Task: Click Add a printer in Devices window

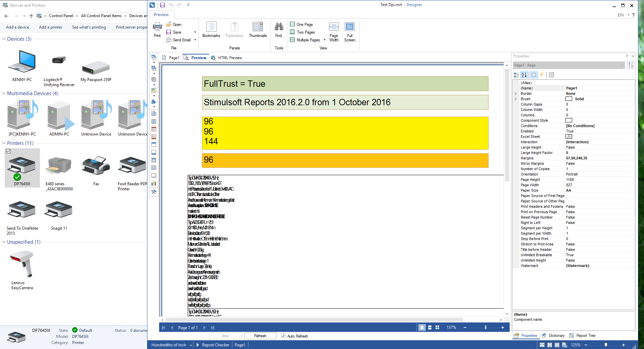Action: point(50,27)
